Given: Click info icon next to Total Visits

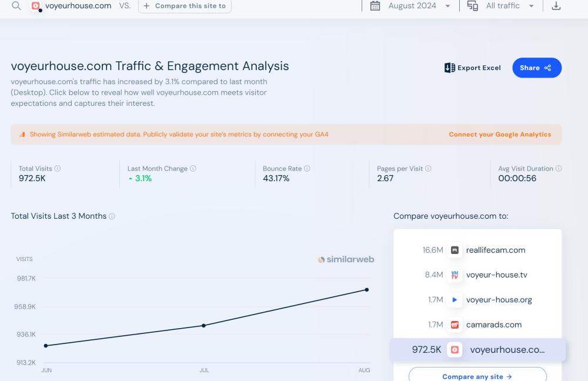Looking at the screenshot, I should tap(58, 169).
